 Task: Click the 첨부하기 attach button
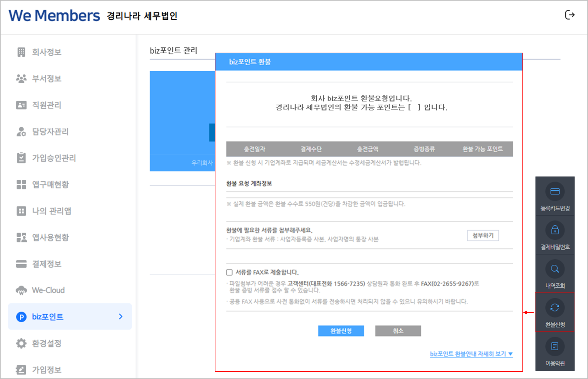coord(483,235)
